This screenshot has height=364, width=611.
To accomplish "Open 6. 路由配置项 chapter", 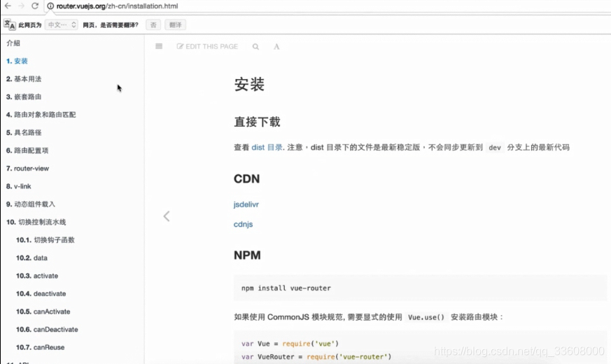I will coord(27,150).
